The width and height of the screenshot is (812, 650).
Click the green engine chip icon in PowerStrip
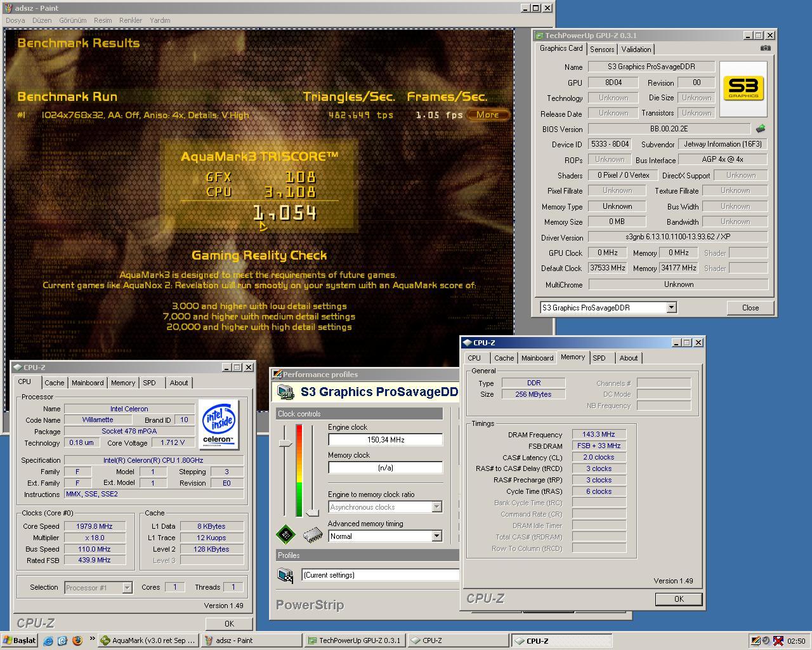(285, 534)
